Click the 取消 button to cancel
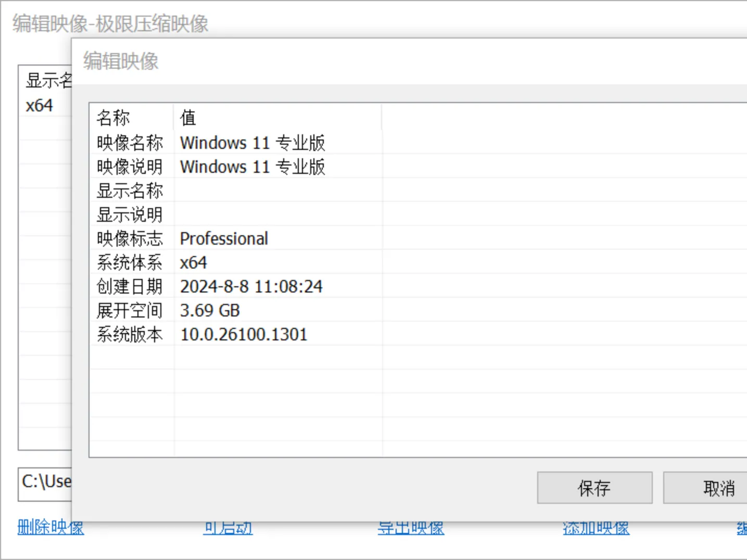The width and height of the screenshot is (747, 560). pos(717,488)
